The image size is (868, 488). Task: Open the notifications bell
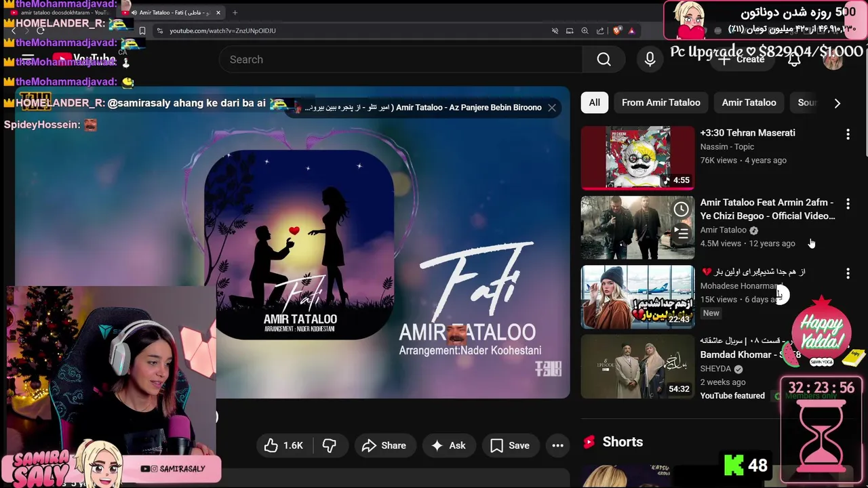(x=794, y=60)
